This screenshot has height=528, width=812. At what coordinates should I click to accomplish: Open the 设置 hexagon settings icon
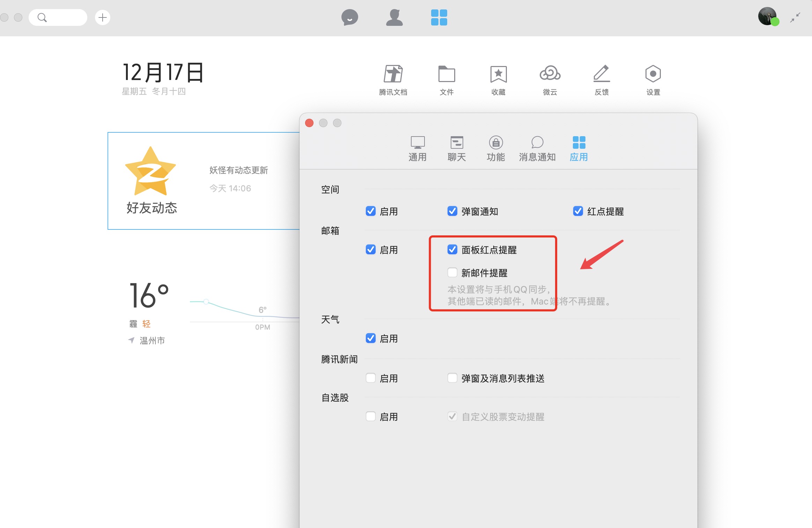pyautogui.click(x=653, y=74)
